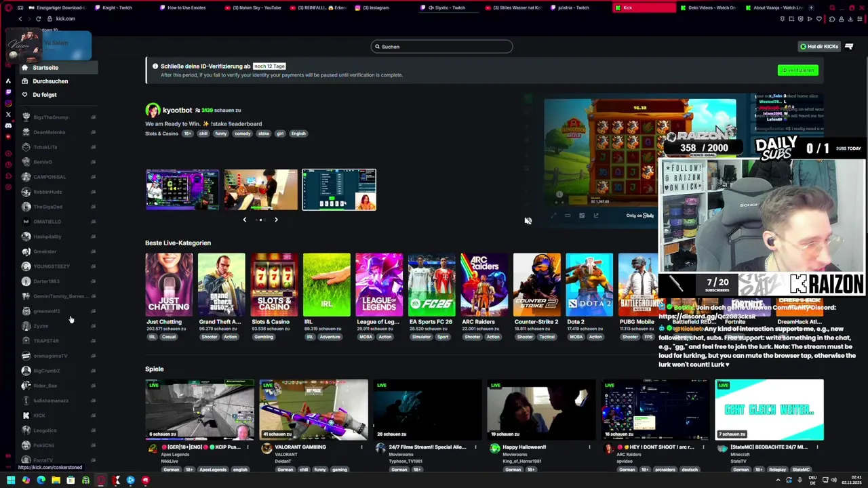Go to next featured stream arrow

click(276, 220)
